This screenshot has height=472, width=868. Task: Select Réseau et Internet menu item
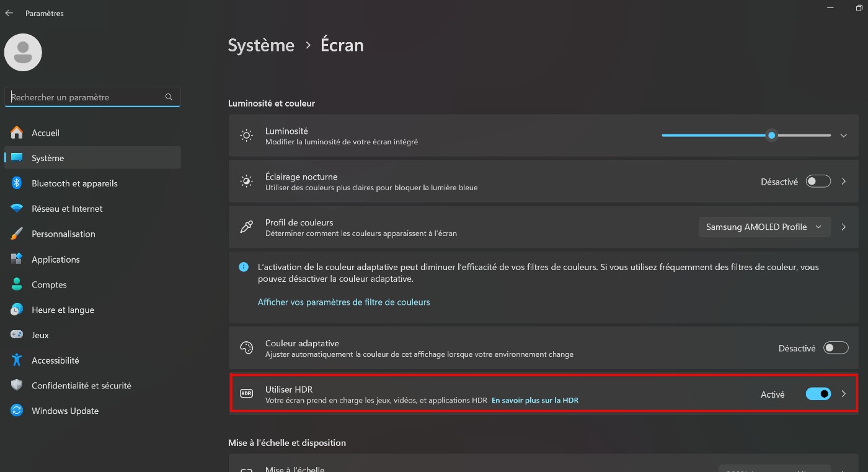[x=67, y=209]
